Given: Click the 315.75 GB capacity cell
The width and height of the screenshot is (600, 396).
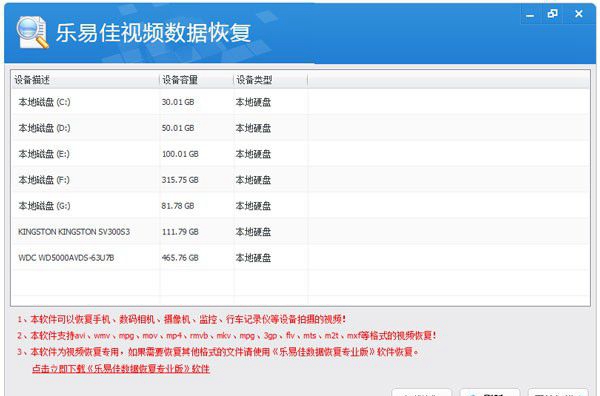Looking at the screenshot, I should (180, 180).
